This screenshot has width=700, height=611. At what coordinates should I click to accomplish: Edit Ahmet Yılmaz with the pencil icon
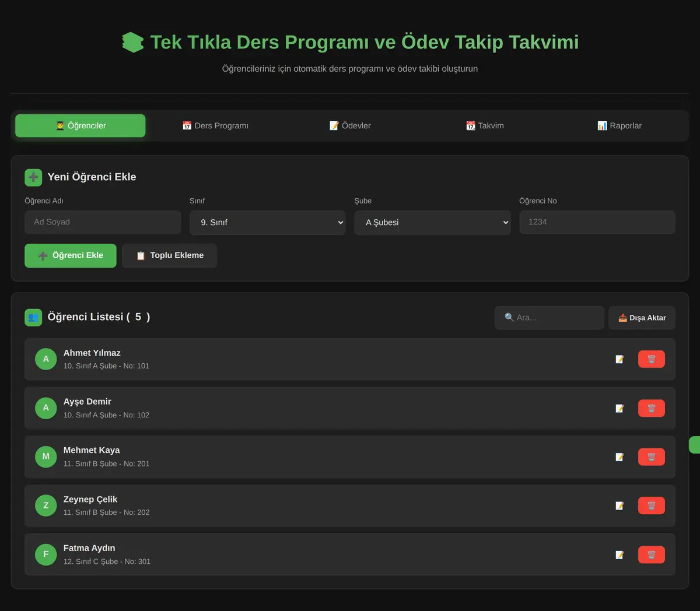pyautogui.click(x=619, y=359)
